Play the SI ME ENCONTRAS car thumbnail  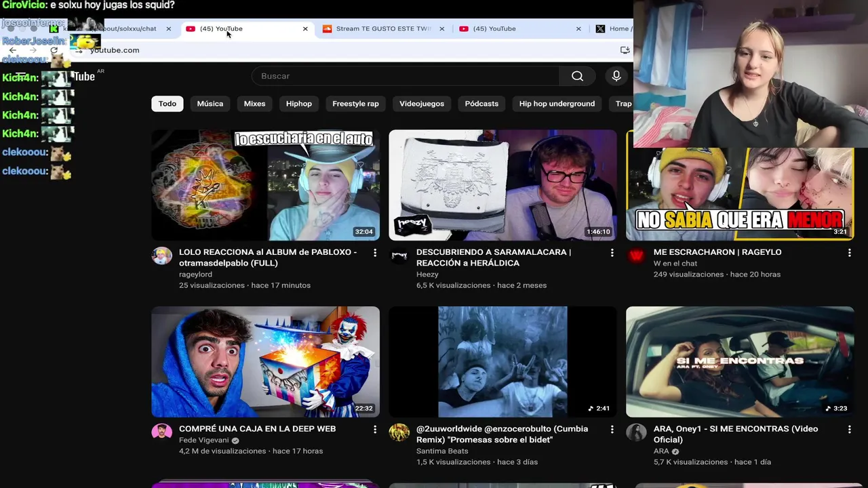[x=740, y=362]
